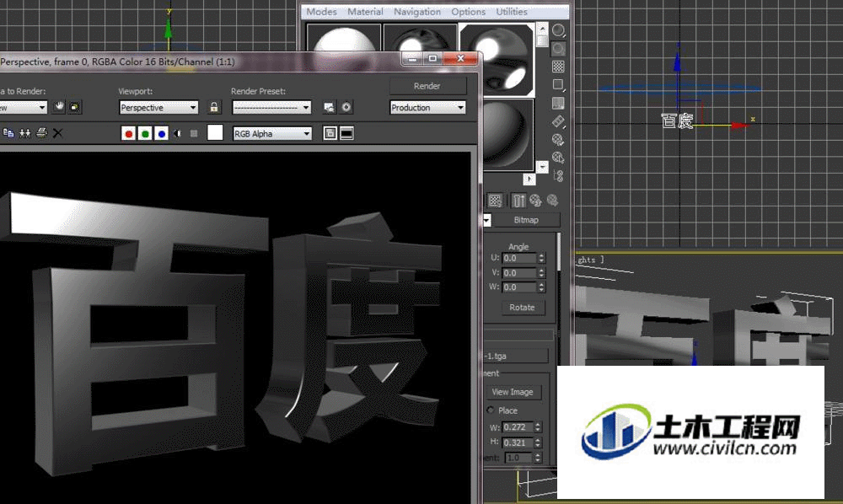Toggle the Backlight icon
843x504 pixels.
559,48
